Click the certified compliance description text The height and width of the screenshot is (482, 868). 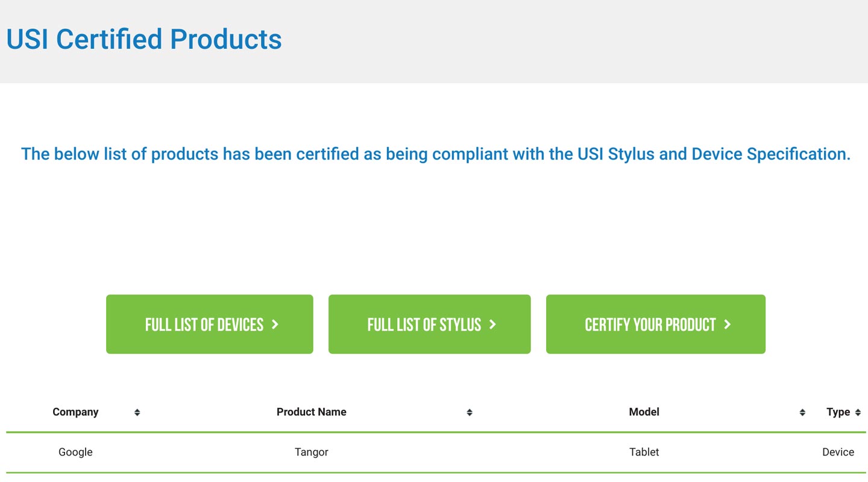pyautogui.click(x=435, y=154)
